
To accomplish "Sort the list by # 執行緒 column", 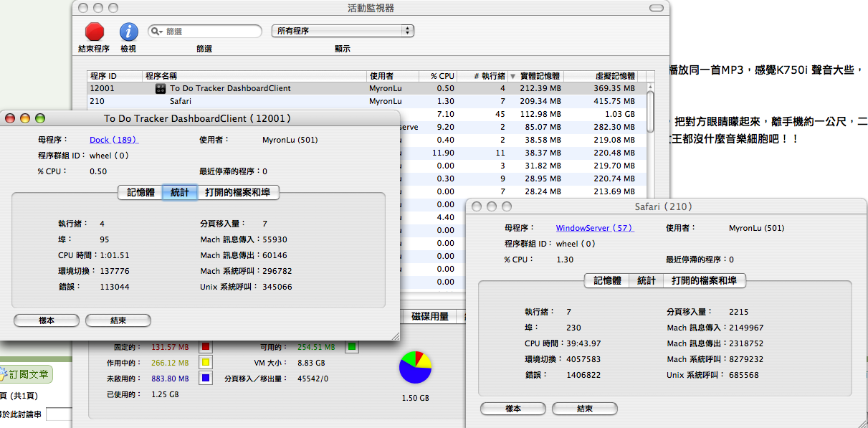I will pyautogui.click(x=483, y=76).
